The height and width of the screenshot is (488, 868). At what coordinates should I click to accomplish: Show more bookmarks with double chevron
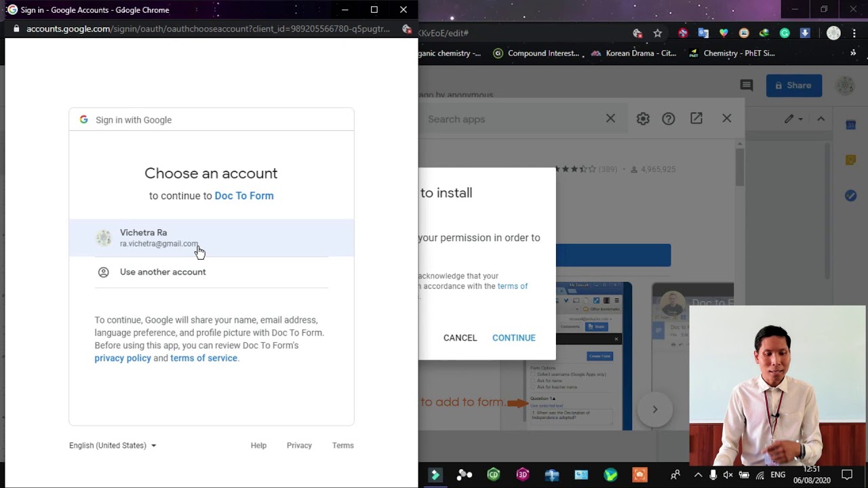pyautogui.click(x=853, y=54)
